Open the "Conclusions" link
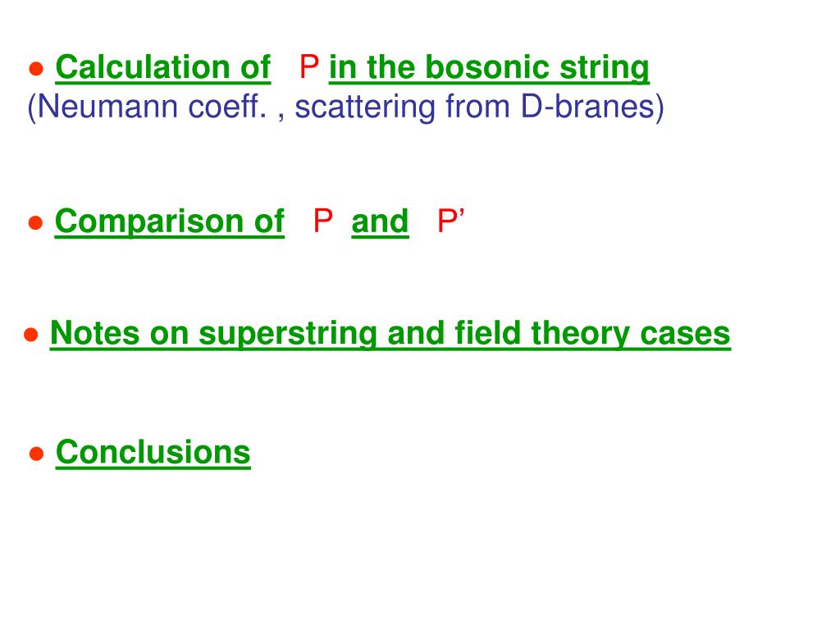840x630 pixels. coord(153,453)
